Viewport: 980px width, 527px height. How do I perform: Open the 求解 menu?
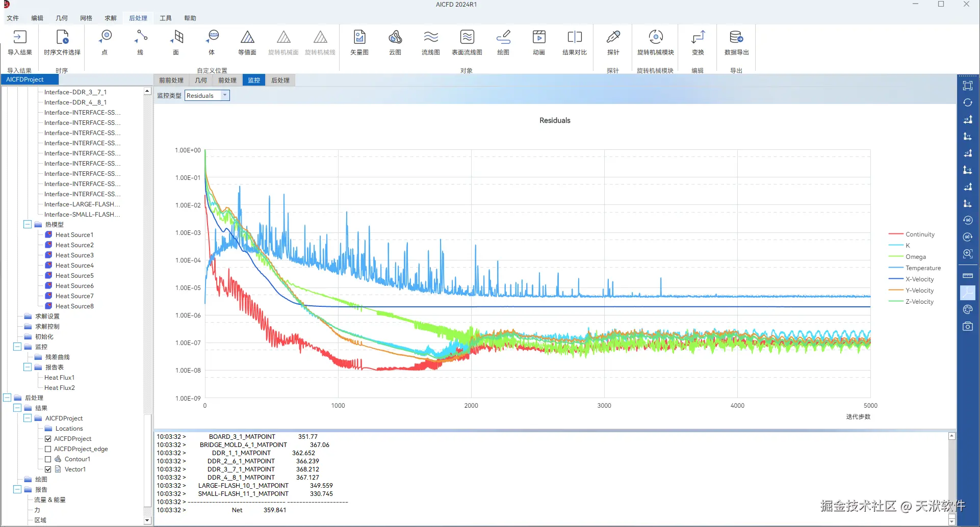[111, 18]
